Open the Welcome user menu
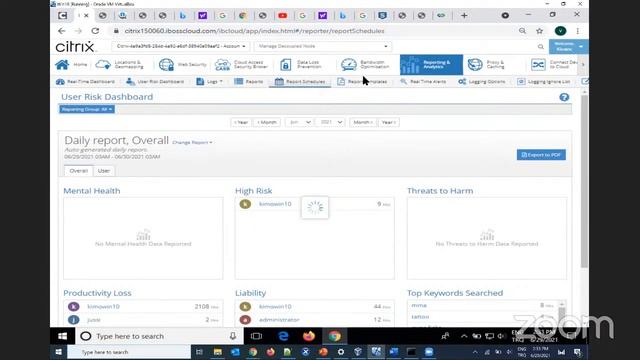The width and height of the screenshot is (640, 360). click(x=568, y=47)
